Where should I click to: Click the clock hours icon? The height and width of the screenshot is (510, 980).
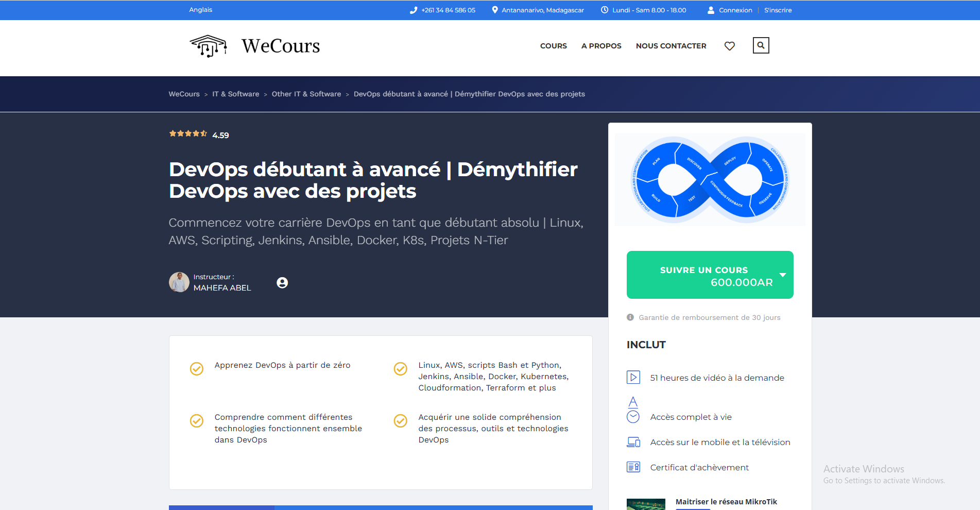click(x=605, y=10)
